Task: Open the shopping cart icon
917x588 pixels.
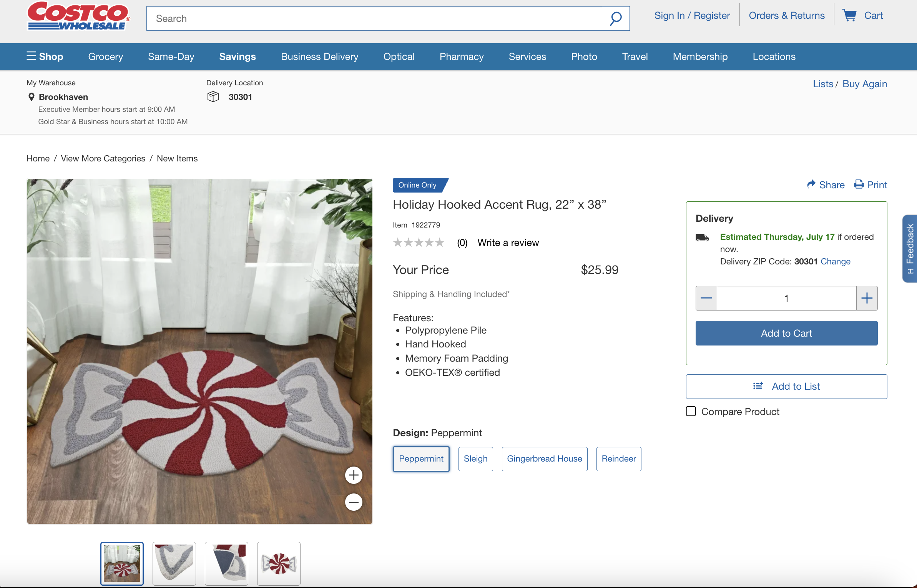Action: (x=849, y=15)
